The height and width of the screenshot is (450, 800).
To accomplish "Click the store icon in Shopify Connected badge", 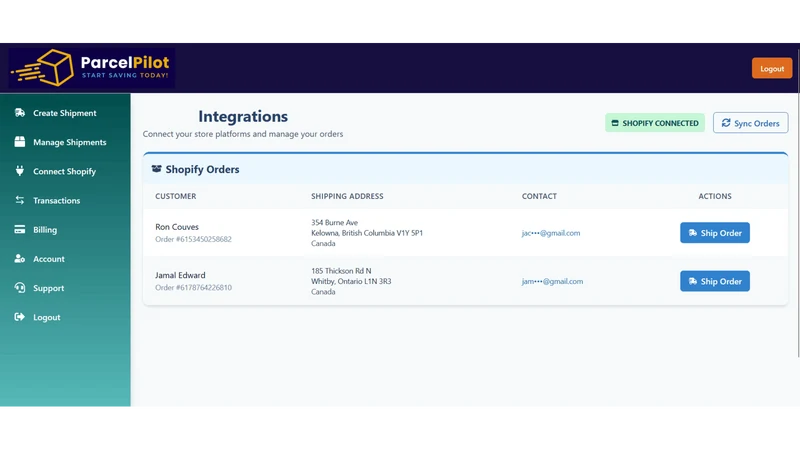I will pyautogui.click(x=615, y=123).
